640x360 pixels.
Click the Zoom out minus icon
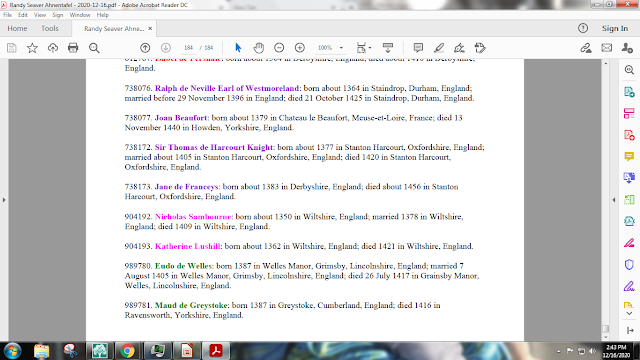click(x=279, y=48)
